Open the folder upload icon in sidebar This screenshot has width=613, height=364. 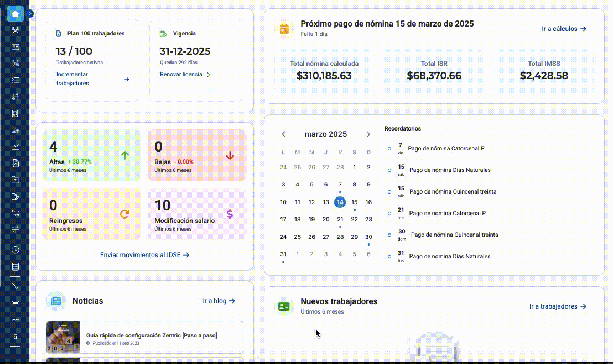(x=15, y=180)
